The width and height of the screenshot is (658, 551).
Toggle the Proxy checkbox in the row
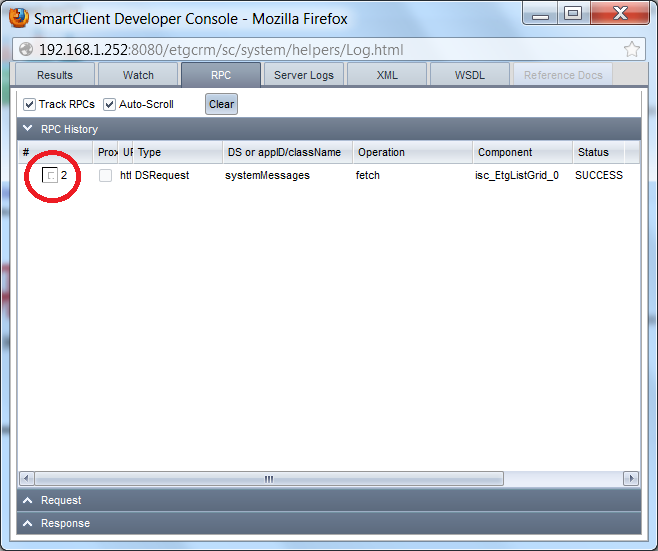[105, 176]
